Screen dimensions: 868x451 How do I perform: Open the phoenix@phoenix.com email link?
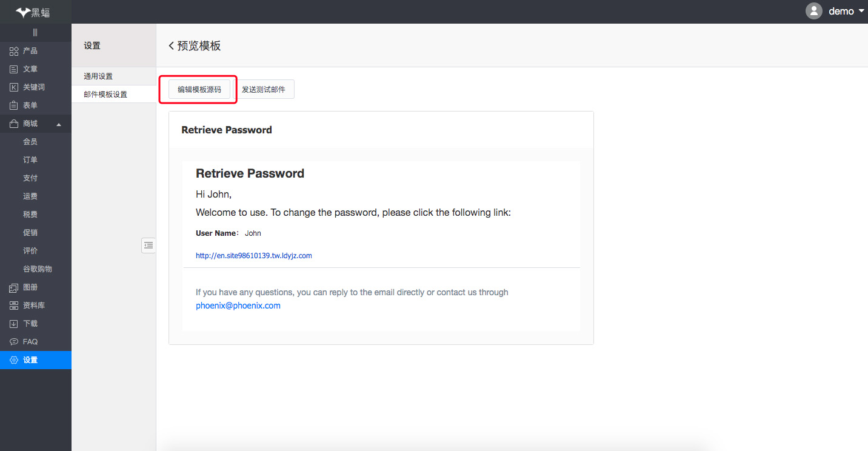pos(238,306)
